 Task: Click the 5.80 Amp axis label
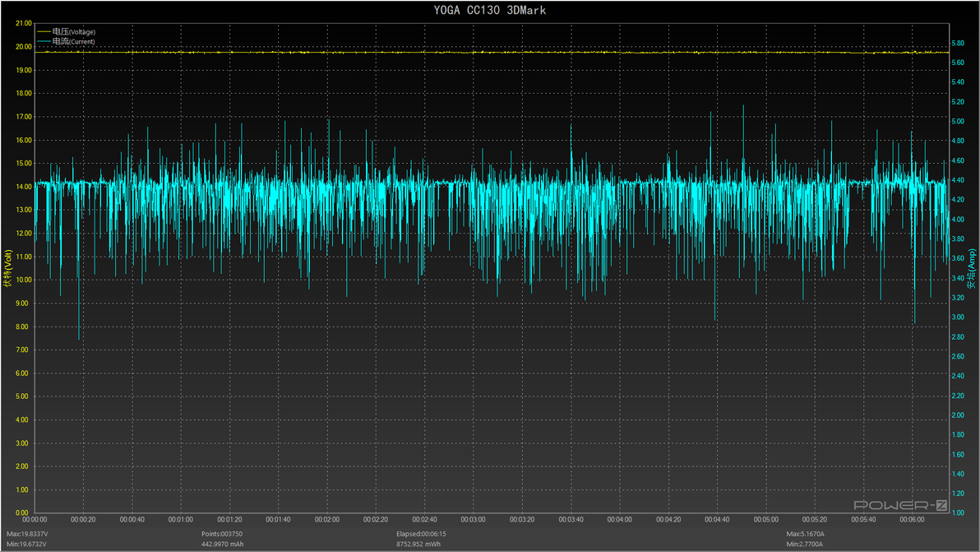958,43
